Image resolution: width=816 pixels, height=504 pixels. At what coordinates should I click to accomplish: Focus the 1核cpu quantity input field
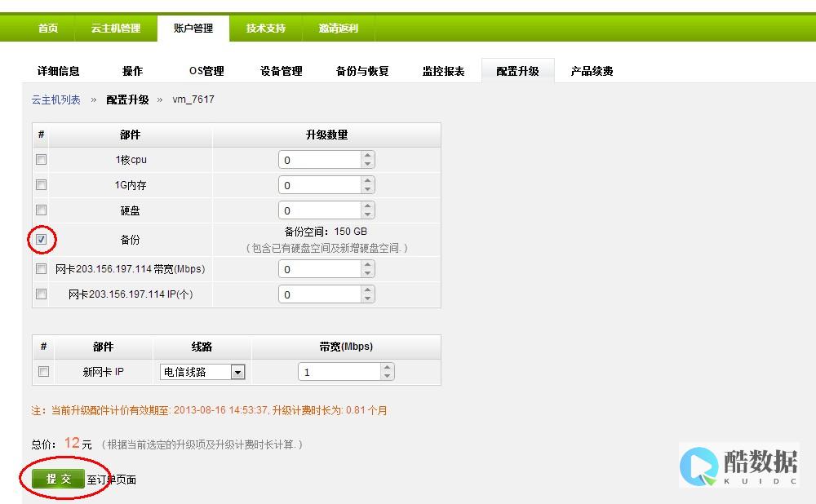tap(320, 160)
